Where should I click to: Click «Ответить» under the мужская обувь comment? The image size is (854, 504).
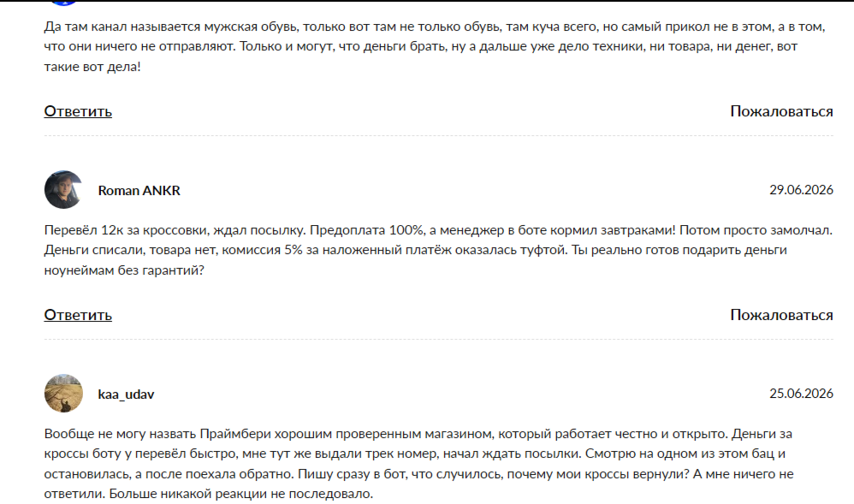78,111
